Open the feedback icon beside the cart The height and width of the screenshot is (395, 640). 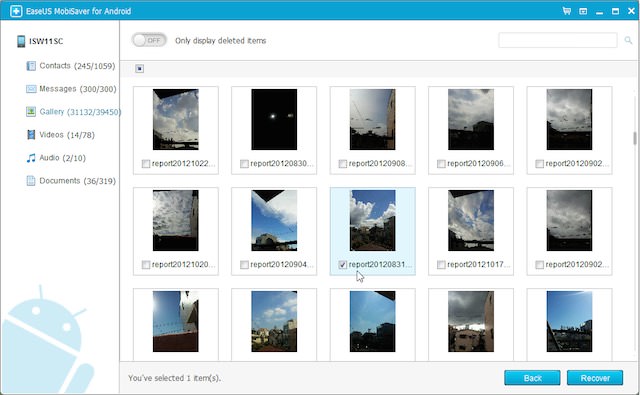583,11
